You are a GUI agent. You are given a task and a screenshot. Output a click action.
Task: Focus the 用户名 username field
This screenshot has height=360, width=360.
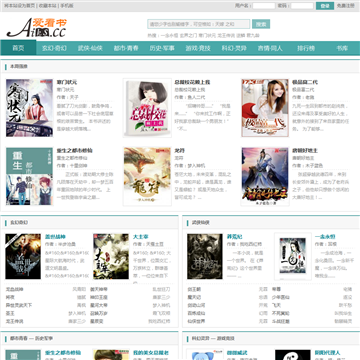(264, 6)
